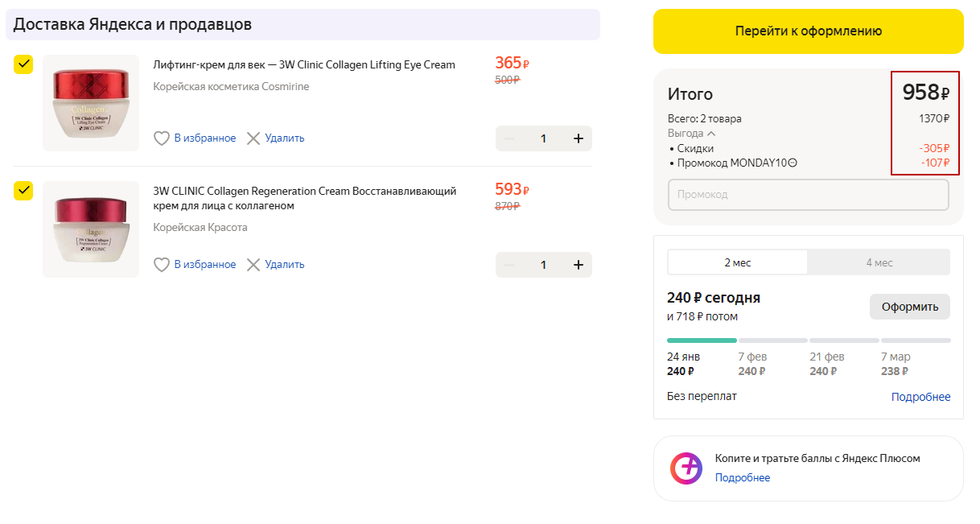The image size is (980, 524).
Task: Increase quantity of Collagen Regeneration Cream with plus
Action: [578, 265]
